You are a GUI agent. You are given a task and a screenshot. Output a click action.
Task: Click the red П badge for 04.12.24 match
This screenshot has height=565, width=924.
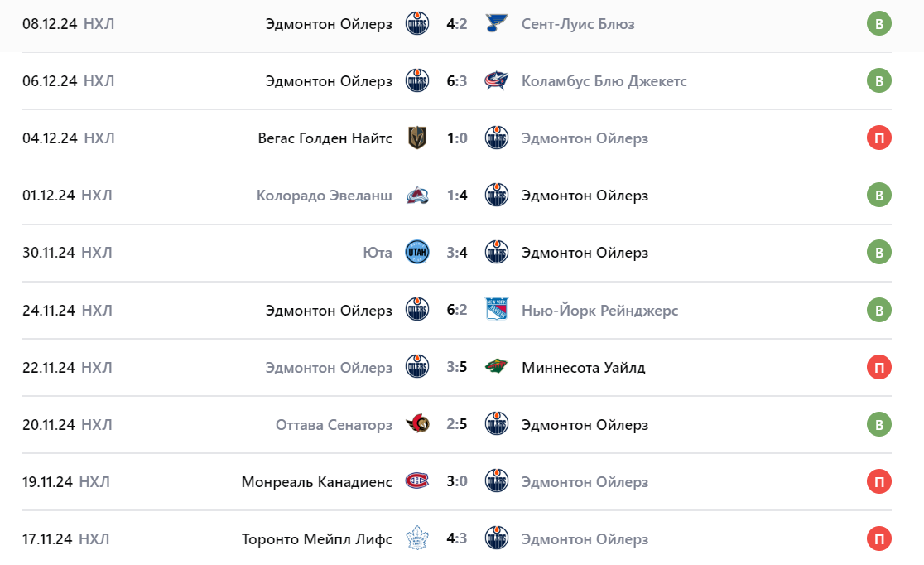878,138
